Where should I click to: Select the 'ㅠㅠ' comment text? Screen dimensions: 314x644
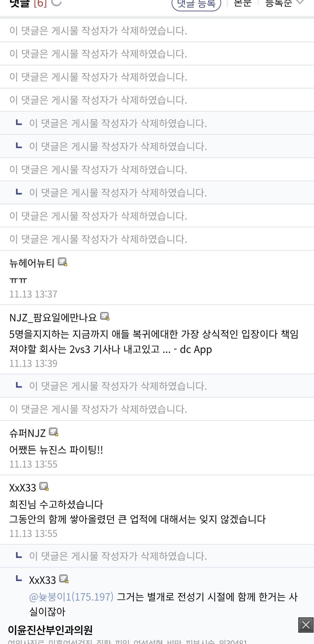point(18,280)
